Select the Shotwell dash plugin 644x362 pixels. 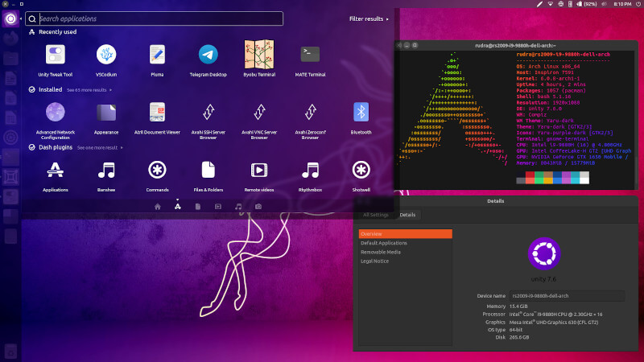pos(361,176)
